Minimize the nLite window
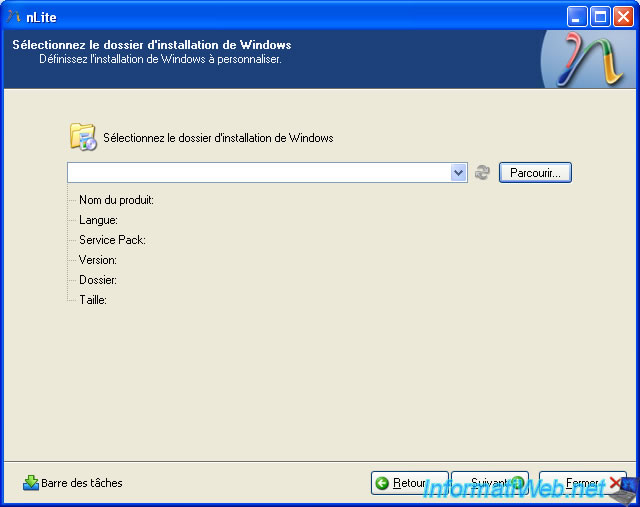 (577, 17)
